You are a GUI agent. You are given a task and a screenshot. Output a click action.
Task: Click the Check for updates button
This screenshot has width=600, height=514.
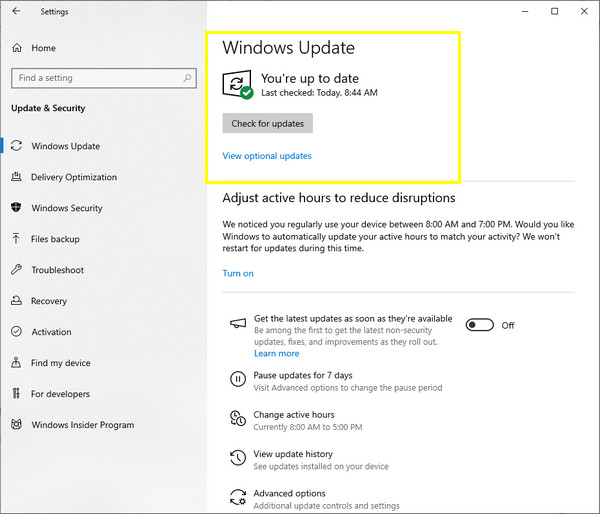click(x=267, y=123)
